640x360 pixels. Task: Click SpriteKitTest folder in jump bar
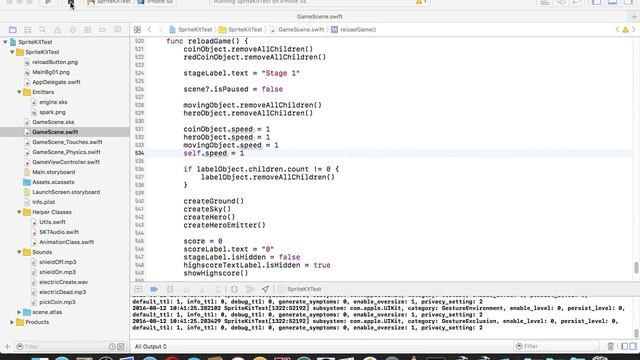click(x=240, y=29)
